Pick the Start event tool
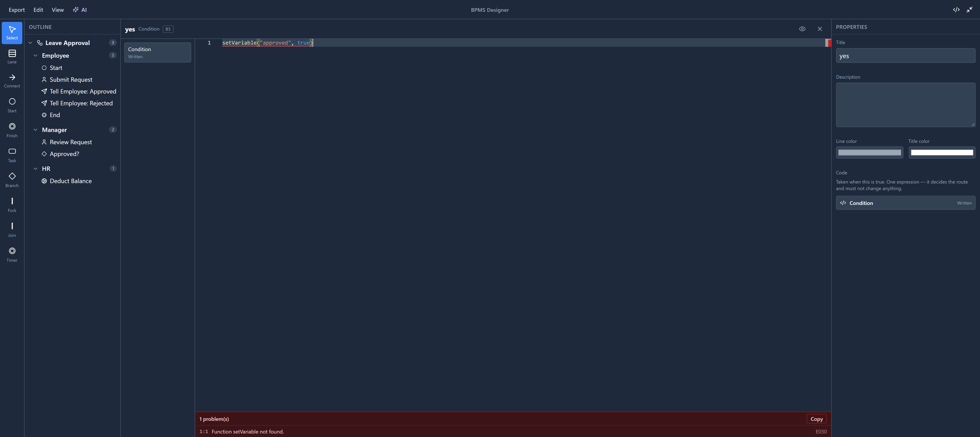Viewport: 980px width, 437px height. [x=12, y=105]
